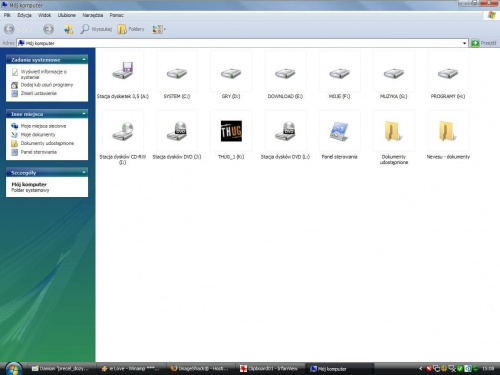This screenshot has height=375, width=500.
Task: Click the Forward arrow toolbar button
Action: coord(48,29)
